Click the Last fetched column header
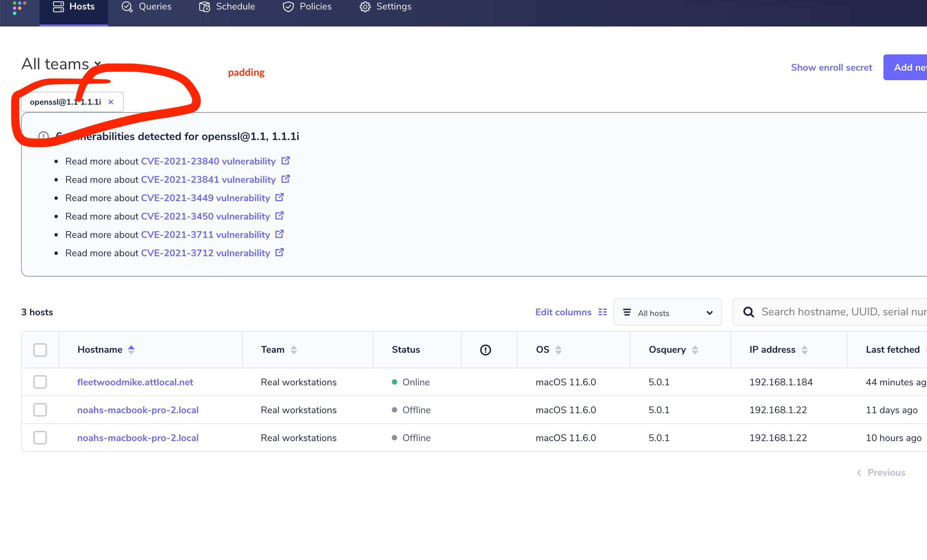Image resolution: width=927 pixels, height=560 pixels. [892, 350]
